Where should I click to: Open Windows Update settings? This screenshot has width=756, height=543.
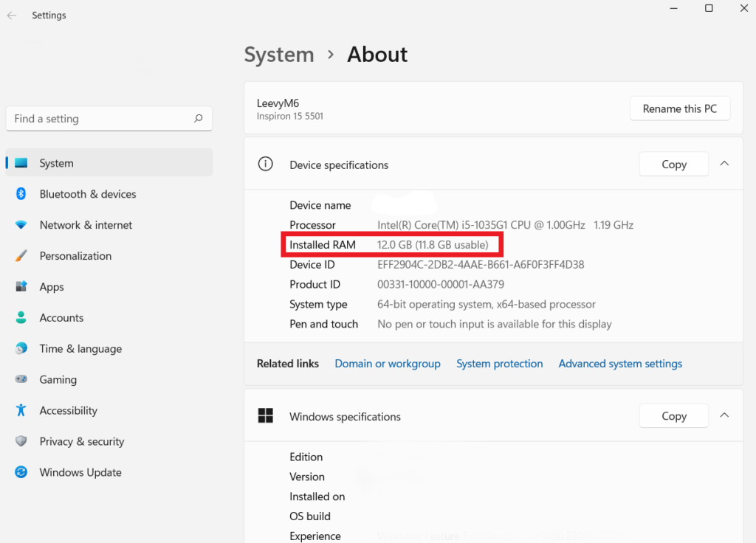pos(80,472)
